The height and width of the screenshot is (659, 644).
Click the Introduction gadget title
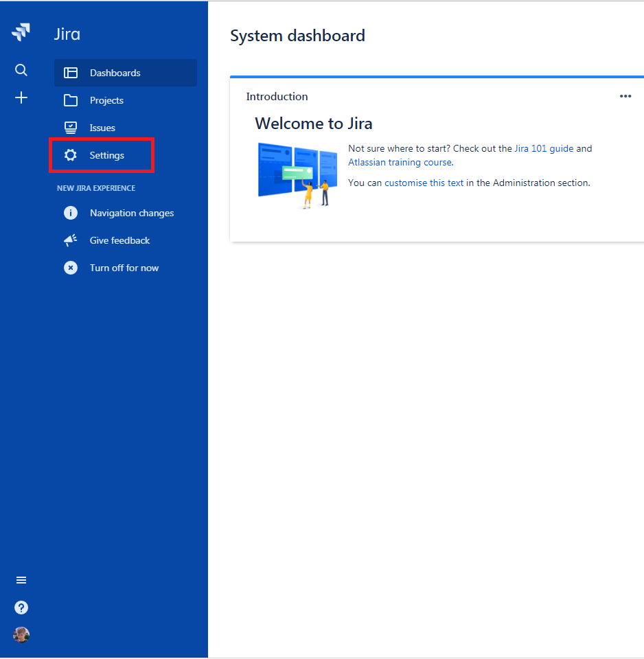(277, 97)
